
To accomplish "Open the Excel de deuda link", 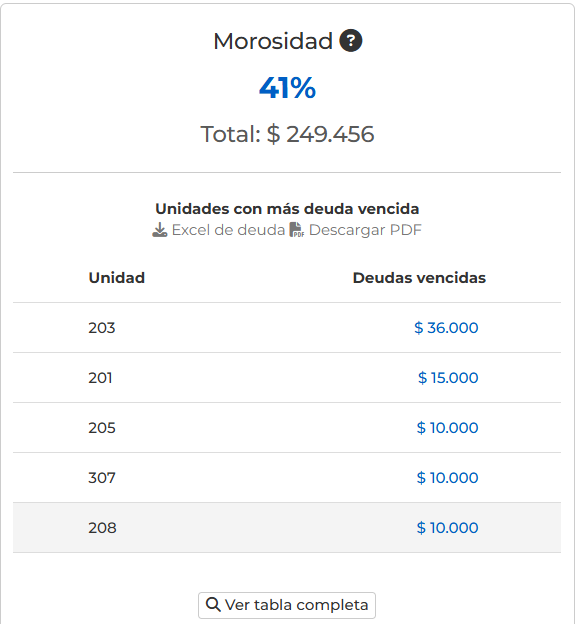I will tap(219, 230).
